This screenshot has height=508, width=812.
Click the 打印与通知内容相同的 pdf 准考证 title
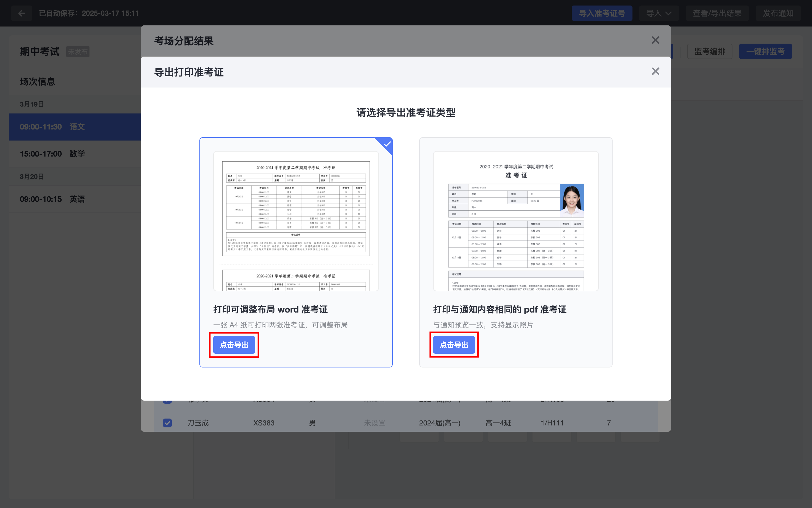pos(499,309)
